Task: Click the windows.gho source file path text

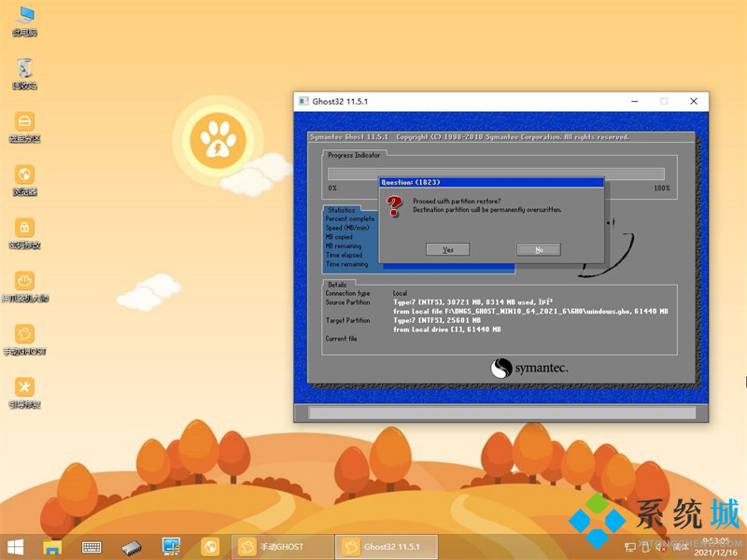Action: [x=530, y=312]
